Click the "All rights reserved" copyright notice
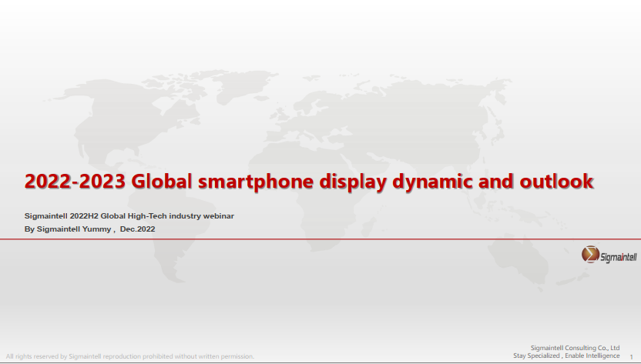The image size is (641, 364). click(x=130, y=356)
